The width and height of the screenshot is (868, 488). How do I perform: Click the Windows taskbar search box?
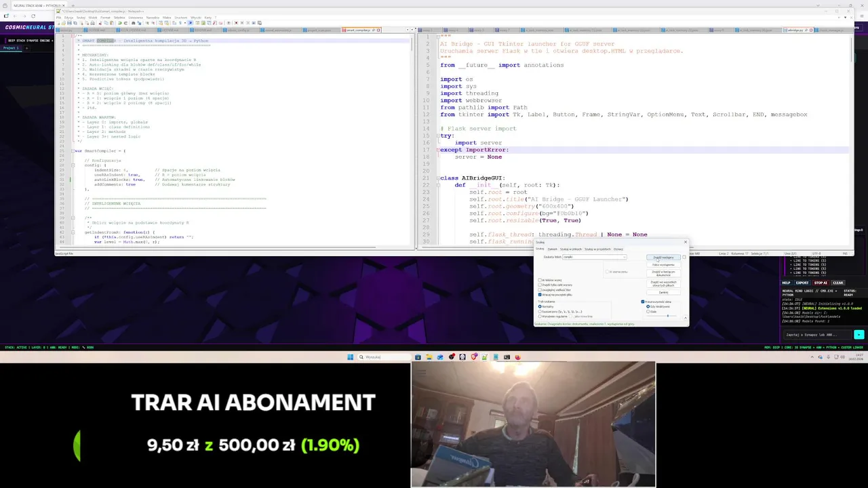(x=384, y=357)
